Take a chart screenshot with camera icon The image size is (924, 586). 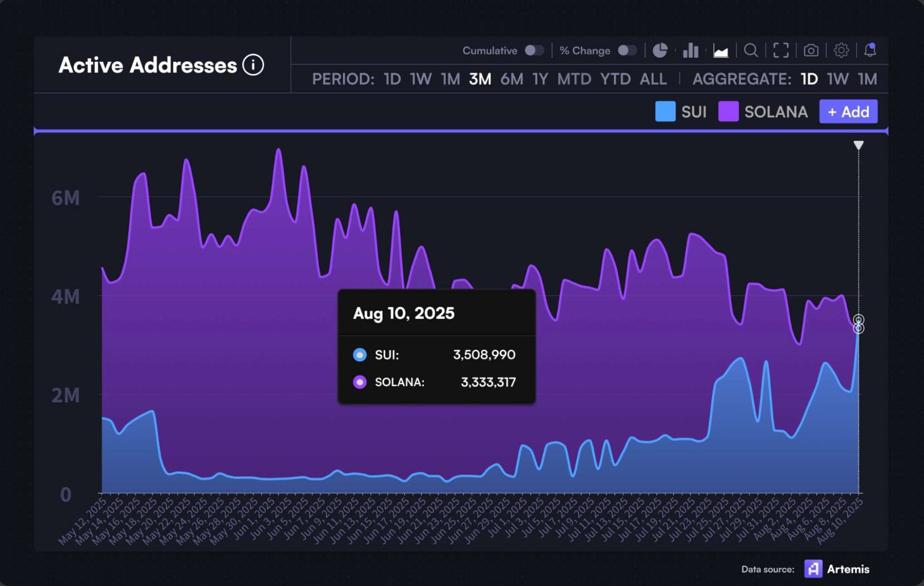[x=811, y=51]
